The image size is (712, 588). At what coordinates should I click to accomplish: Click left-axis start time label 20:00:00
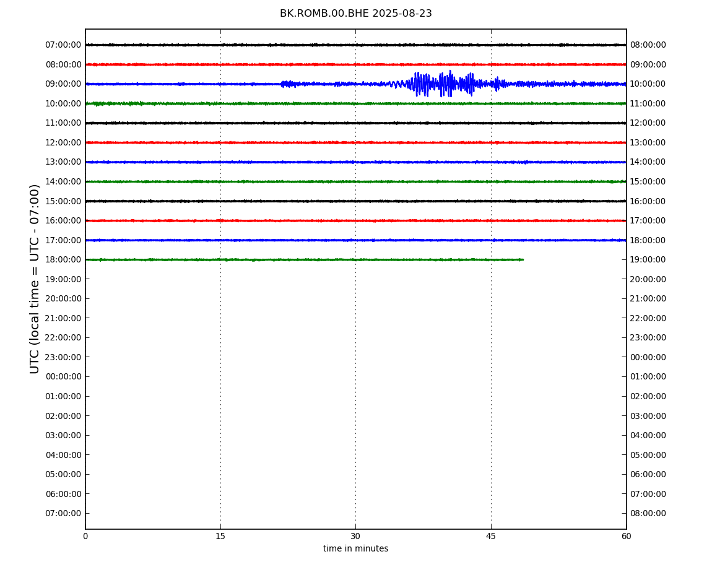(x=63, y=299)
